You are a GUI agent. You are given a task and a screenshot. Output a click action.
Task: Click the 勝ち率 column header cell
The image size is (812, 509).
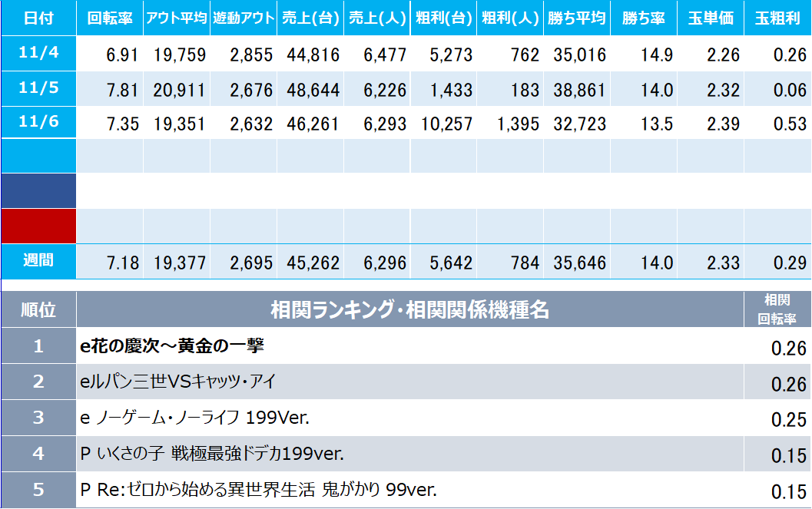coord(643,18)
